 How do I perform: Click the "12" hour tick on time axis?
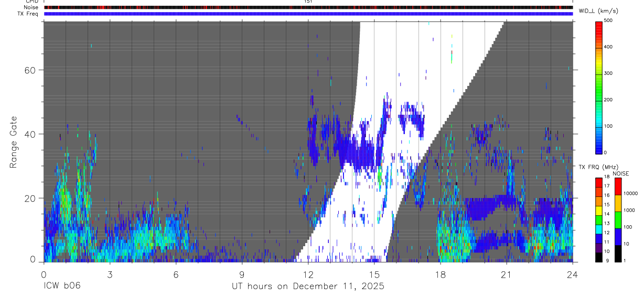pyautogui.click(x=308, y=274)
